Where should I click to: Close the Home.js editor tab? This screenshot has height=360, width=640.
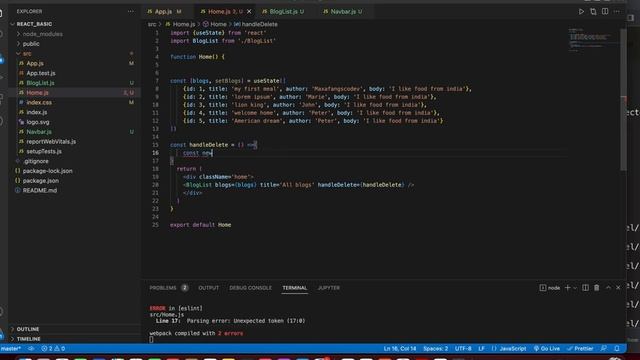[249, 11]
